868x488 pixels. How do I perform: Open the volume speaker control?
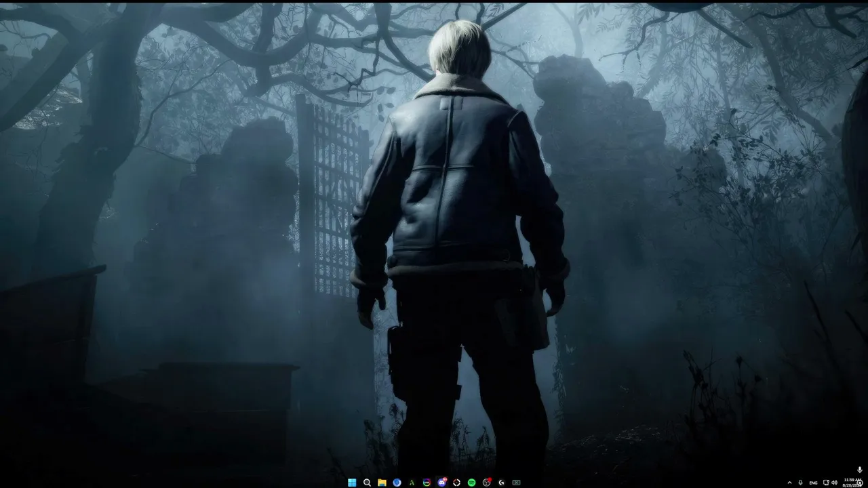(x=834, y=483)
